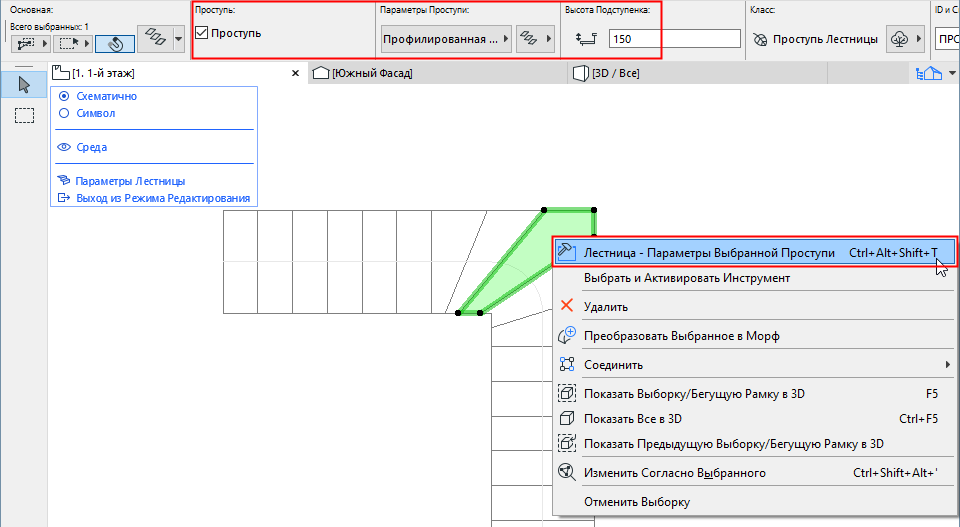The image size is (960, 527).
Task: Click the Параметры Лестницы stair icon
Action: click(x=64, y=181)
